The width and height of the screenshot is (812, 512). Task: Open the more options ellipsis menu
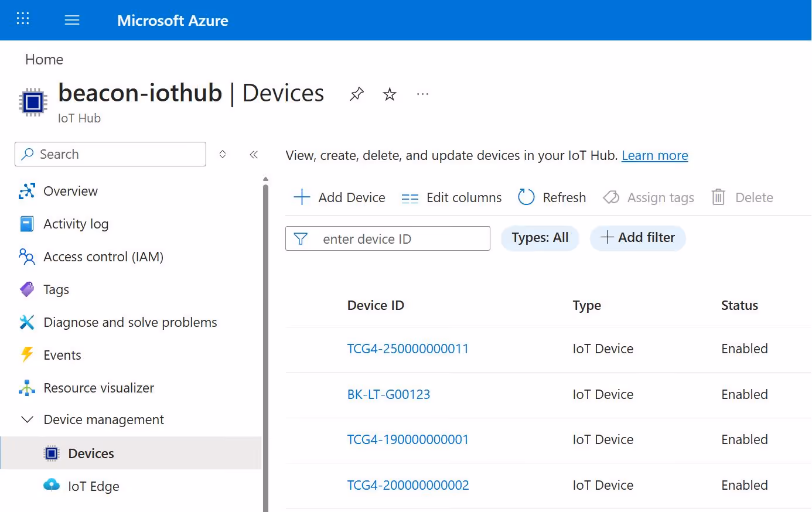click(422, 94)
